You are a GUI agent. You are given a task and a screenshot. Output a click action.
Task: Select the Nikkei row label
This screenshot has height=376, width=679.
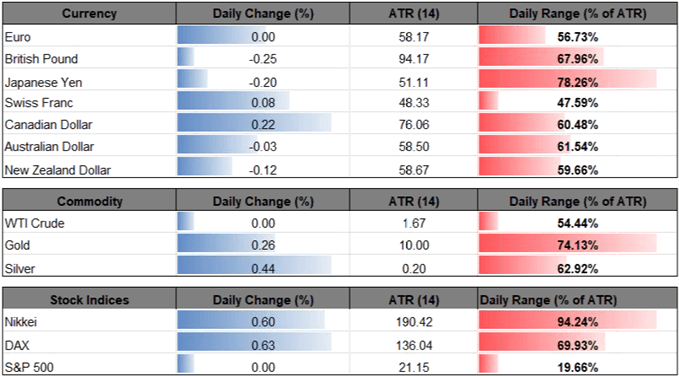pos(19,323)
